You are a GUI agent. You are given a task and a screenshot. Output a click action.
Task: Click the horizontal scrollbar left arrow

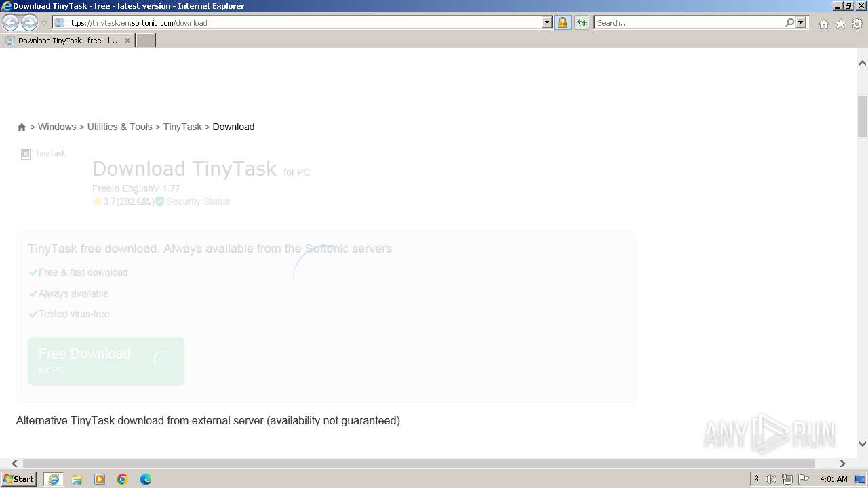pos(14,464)
